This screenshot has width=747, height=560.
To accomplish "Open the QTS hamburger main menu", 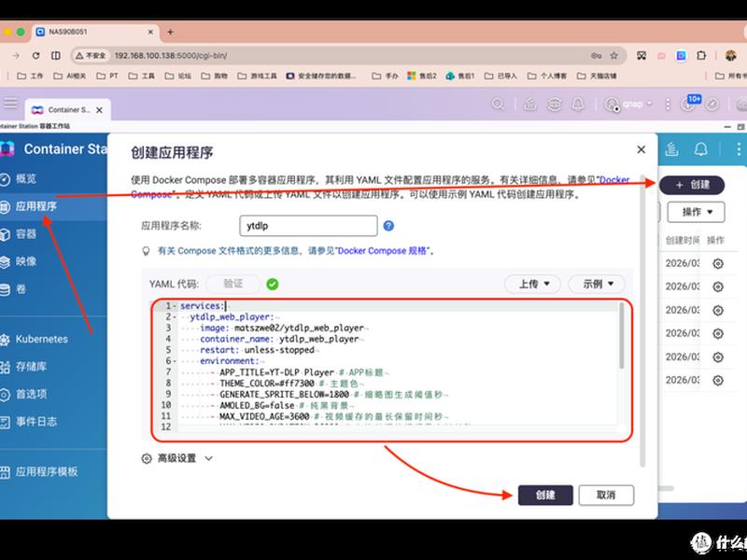I will (x=10, y=104).
